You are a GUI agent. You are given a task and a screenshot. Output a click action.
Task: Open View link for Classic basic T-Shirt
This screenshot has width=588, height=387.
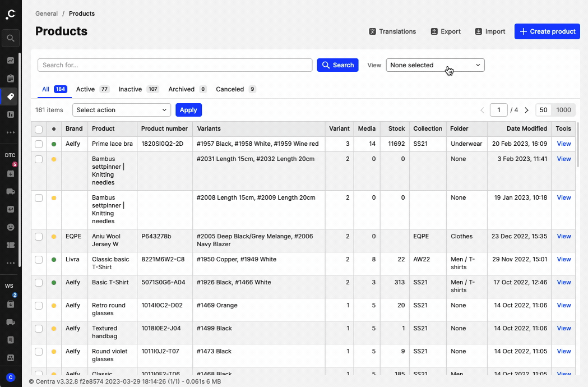[563, 260]
